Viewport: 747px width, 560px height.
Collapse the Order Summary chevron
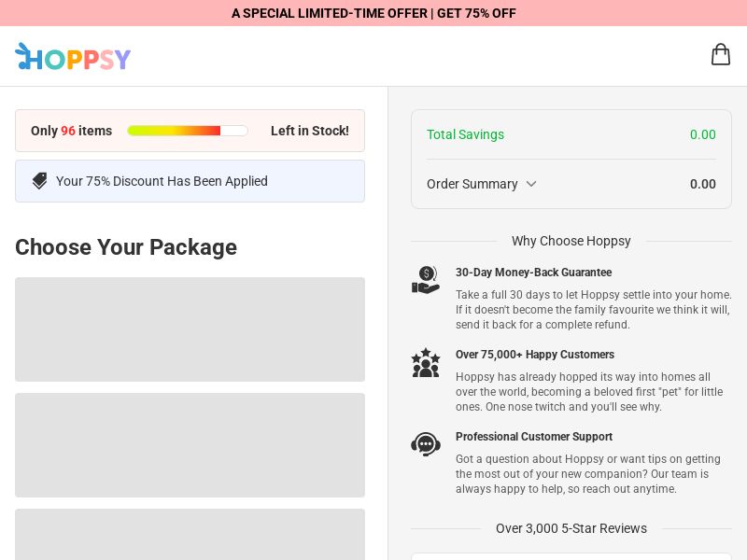point(531,184)
